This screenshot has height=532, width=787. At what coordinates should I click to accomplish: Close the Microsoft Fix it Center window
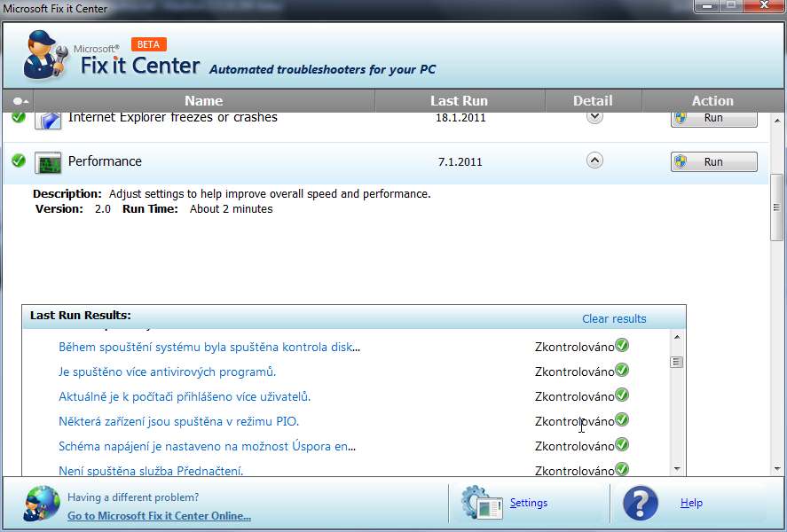click(763, 5)
